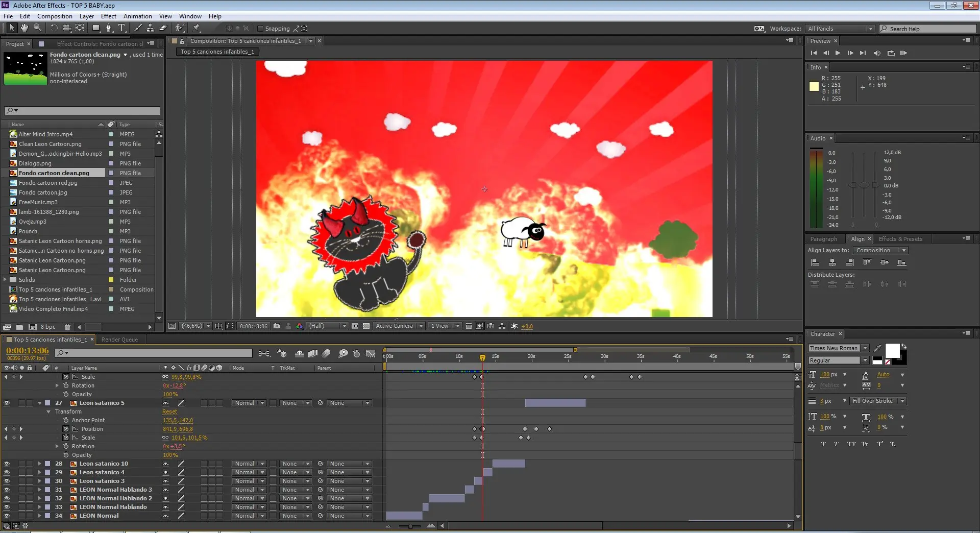980x533 pixels.
Task: Open the 1 View layout dropdown
Action: 445,326
